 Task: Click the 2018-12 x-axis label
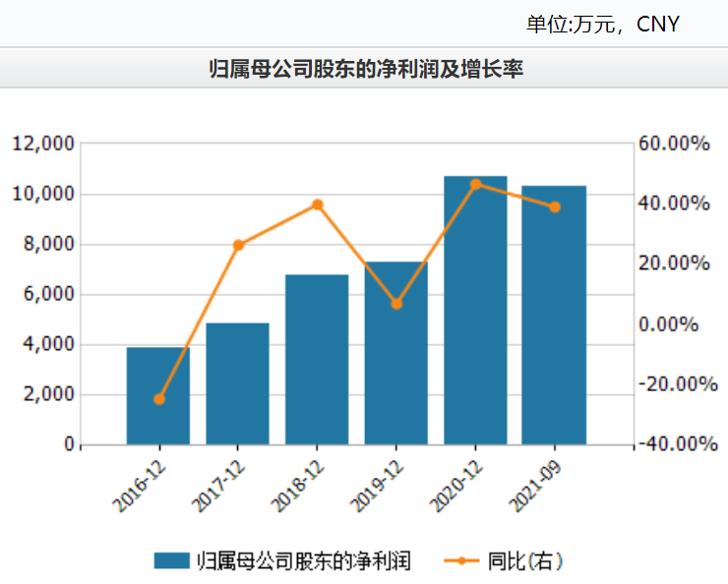(x=298, y=486)
